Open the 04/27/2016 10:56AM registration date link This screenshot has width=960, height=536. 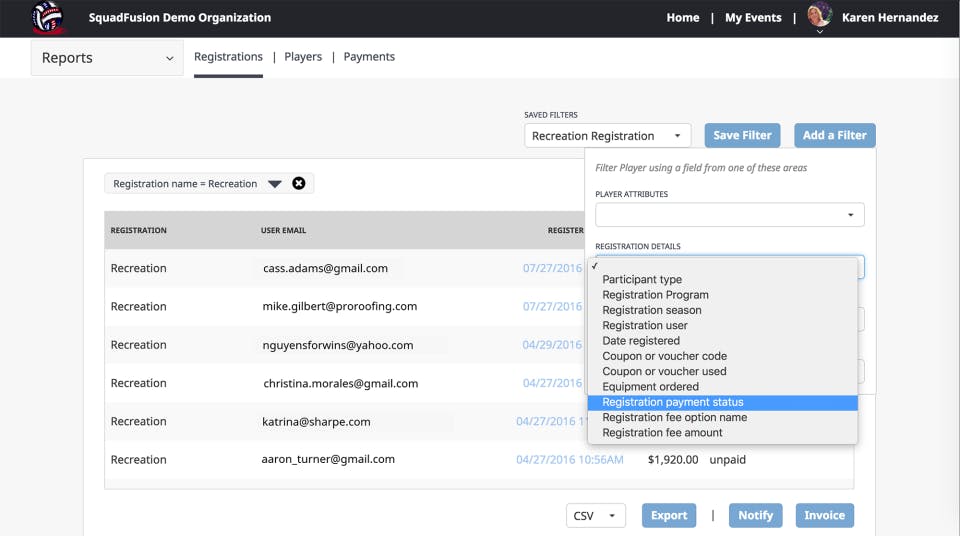(x=569, y=460)
